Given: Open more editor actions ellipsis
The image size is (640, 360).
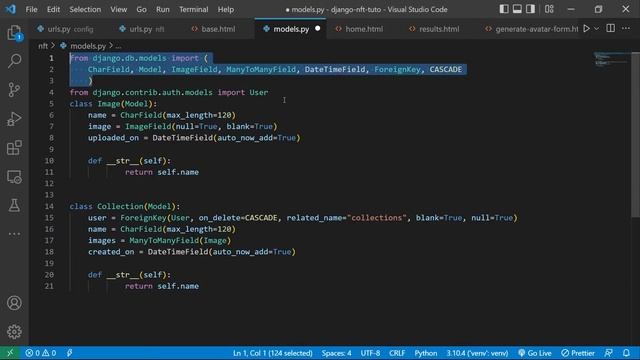Looking at the screenshot, I should (x=626, y=29).
